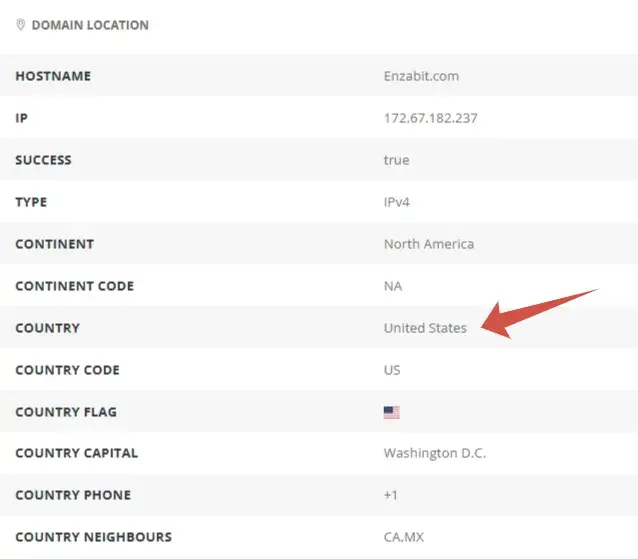Viewport: 638px width, 559px height.
Task: Click the red arrow pointing at United States
Action: 539,314
